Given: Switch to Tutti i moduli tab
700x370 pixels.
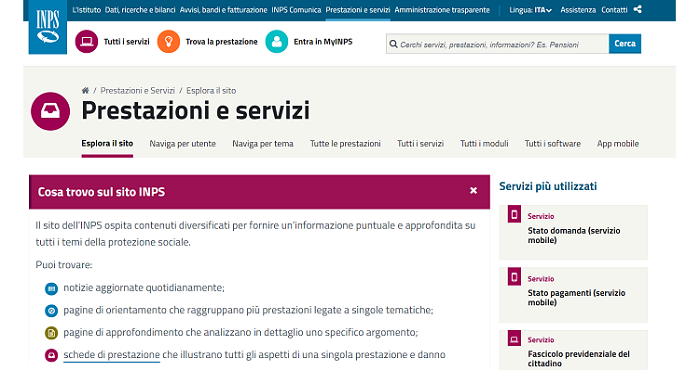Looking at the screenshot, I should (484, 144).
